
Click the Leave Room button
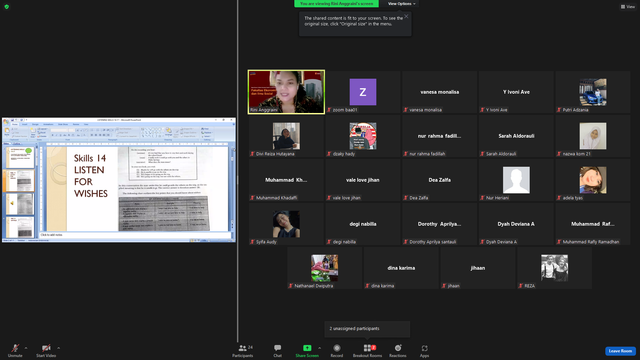tap(620, 351)
